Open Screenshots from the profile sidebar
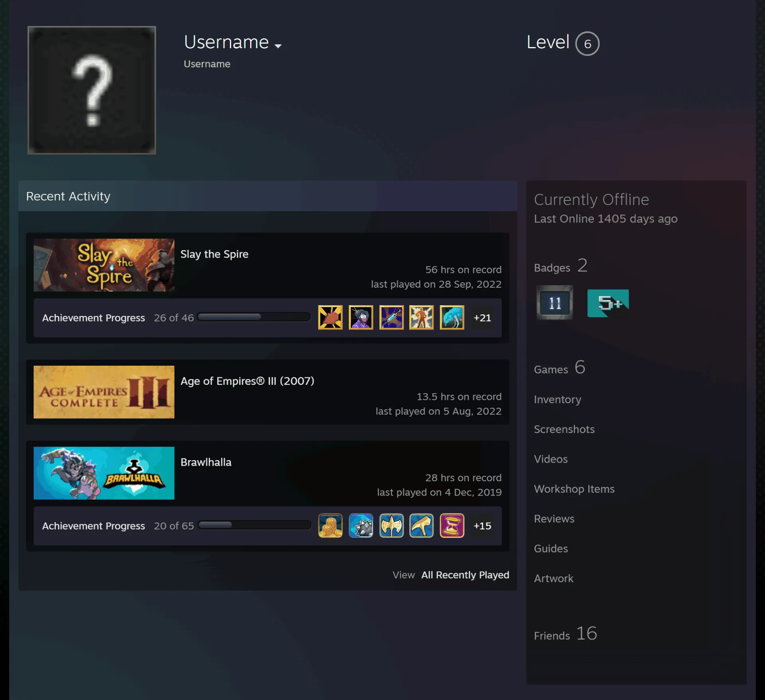This screenshot has height=700, width=765. (x=564, y=429)
